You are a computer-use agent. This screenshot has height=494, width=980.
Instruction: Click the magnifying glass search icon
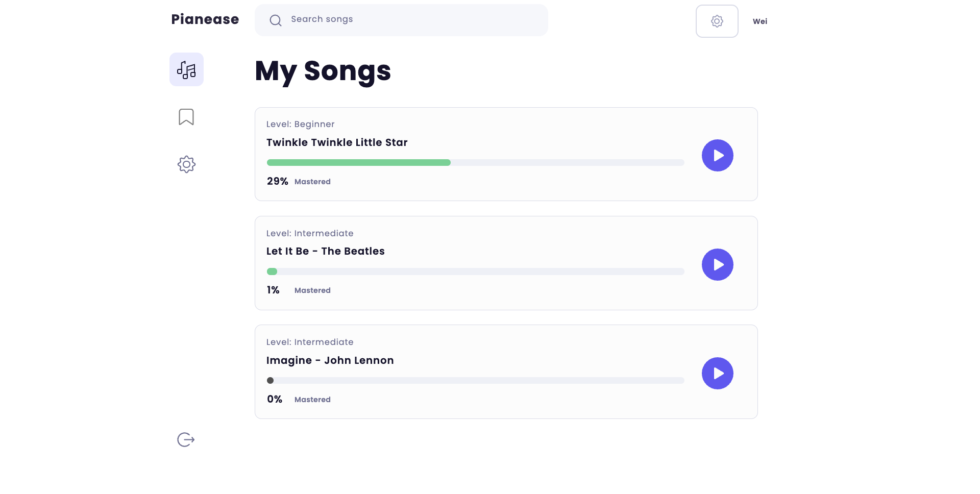coord(275,20)
